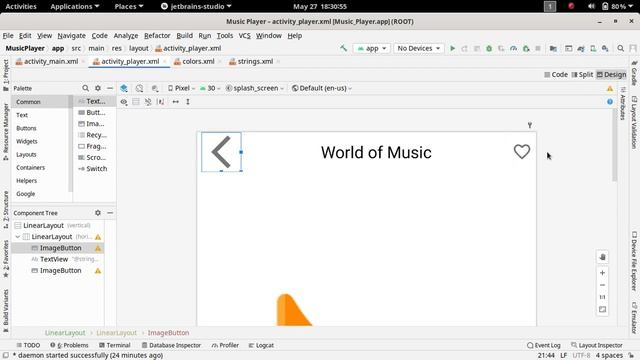The height and width of the screenshot is (360, 640).
Task: Click the blue info icon
Action: 610,102
